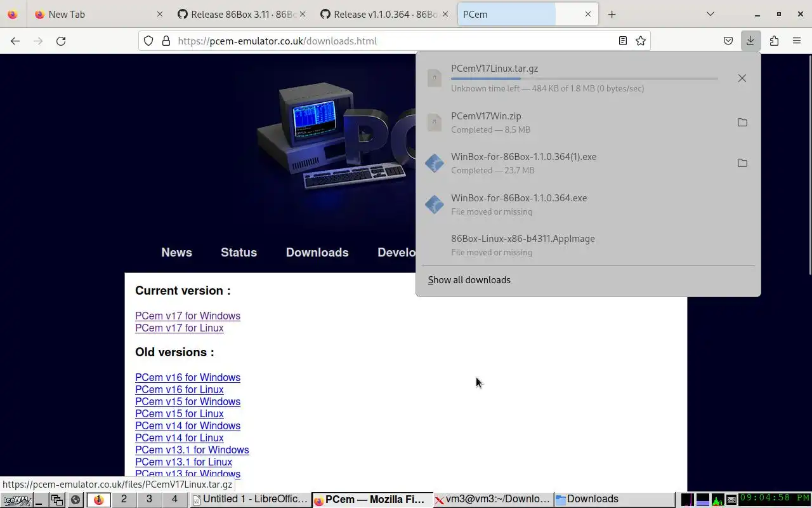Click the window list taskbar icon

tap(57, 500)
